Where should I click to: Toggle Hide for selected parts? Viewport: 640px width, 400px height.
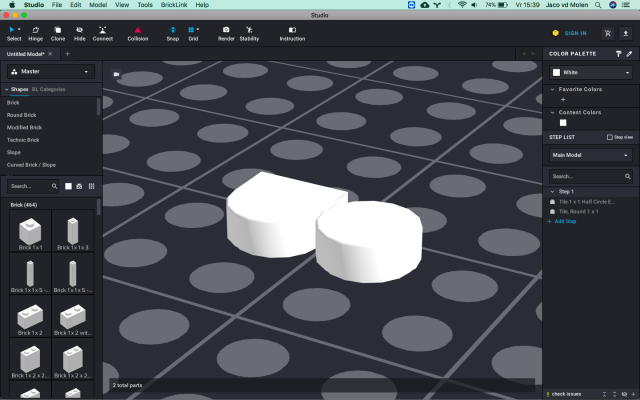(x=79, y=33)
